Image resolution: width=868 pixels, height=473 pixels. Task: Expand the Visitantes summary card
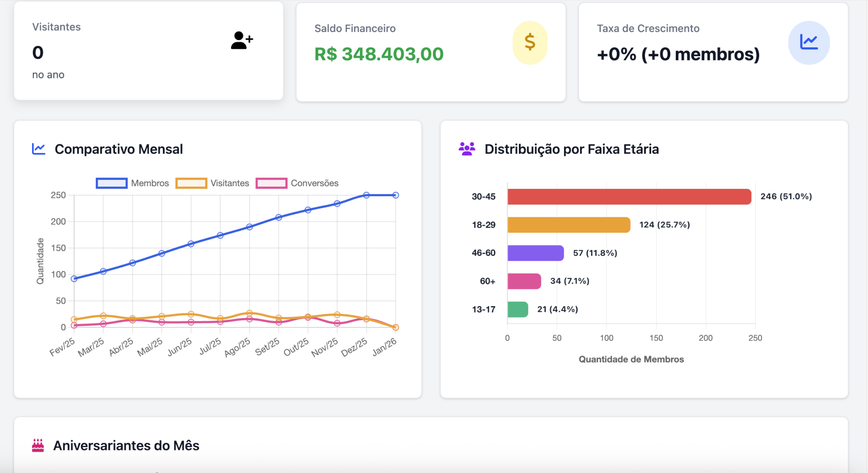click(148, 51)
